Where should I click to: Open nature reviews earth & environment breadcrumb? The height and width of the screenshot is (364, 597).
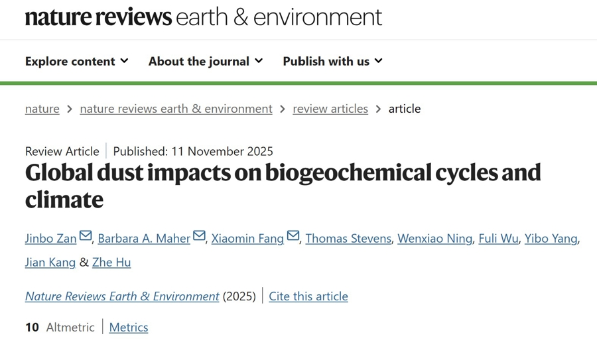176,109
